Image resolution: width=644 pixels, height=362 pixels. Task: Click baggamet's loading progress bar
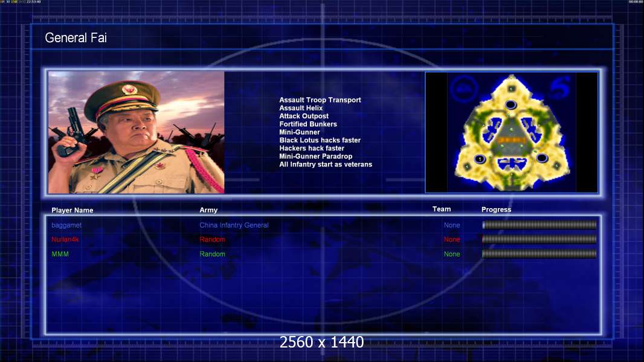[539, 224]
